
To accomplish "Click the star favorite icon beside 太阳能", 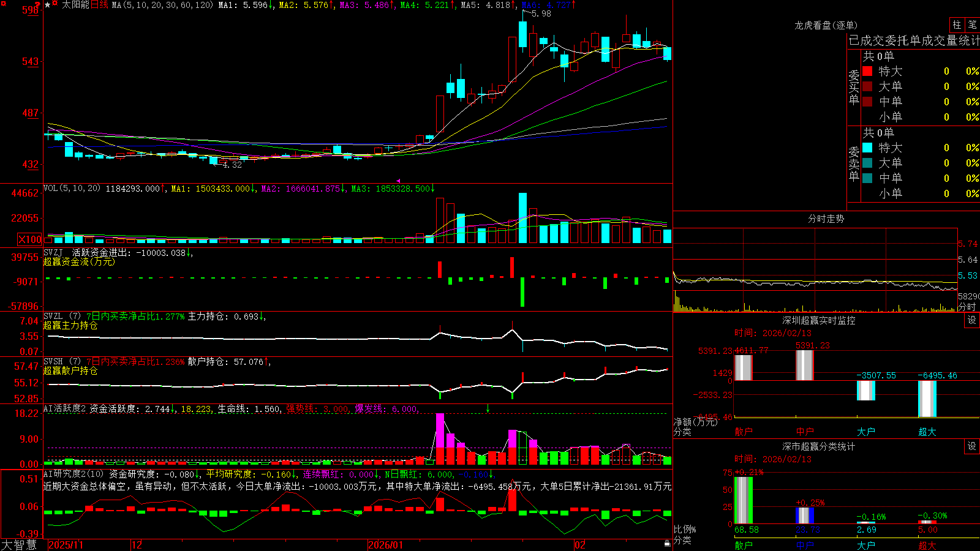I will (48, 5).
